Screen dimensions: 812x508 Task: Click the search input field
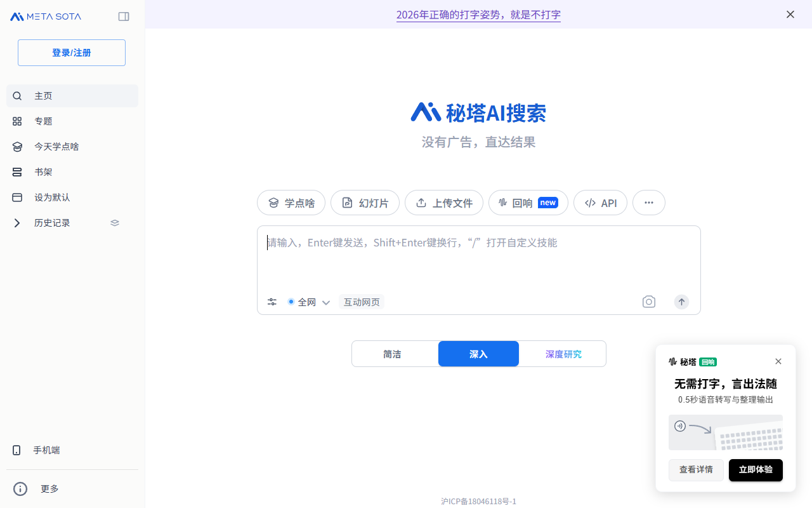pos(444,243)
